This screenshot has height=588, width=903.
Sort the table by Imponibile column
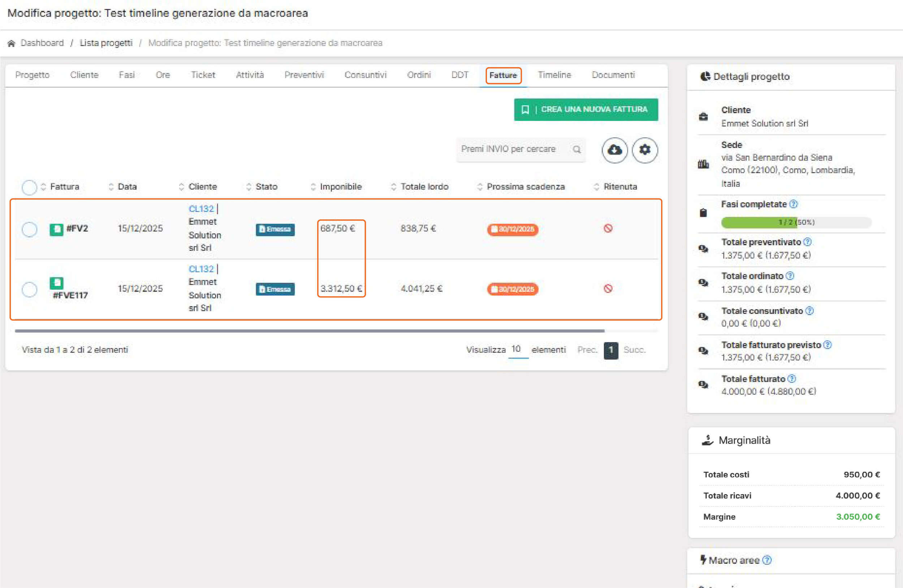tap(340, 187)
